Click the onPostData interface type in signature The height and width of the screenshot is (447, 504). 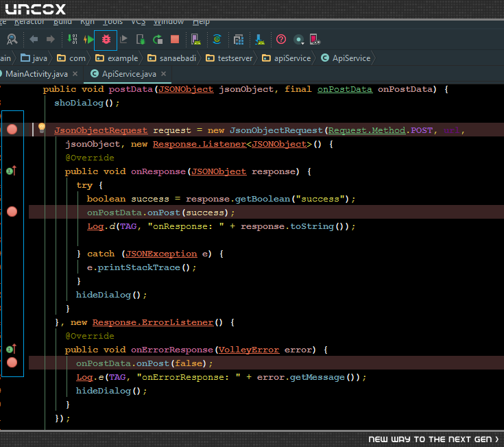(x=345, y=89)
